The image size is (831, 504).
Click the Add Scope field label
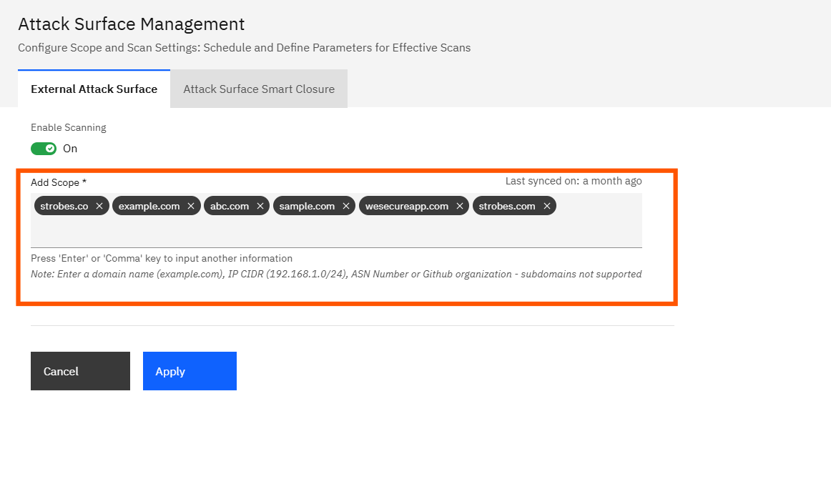click(59, 183)
